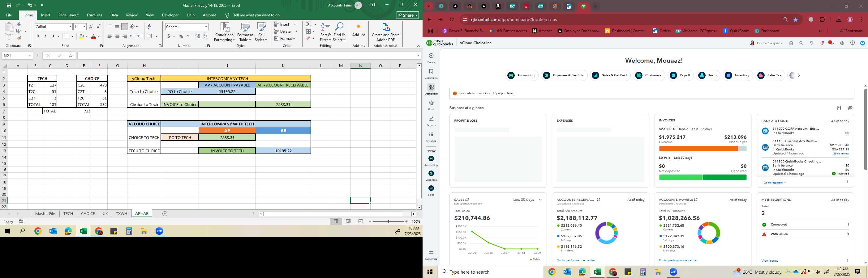
Task: Add a new sheet with plus button
Action: 165,214
